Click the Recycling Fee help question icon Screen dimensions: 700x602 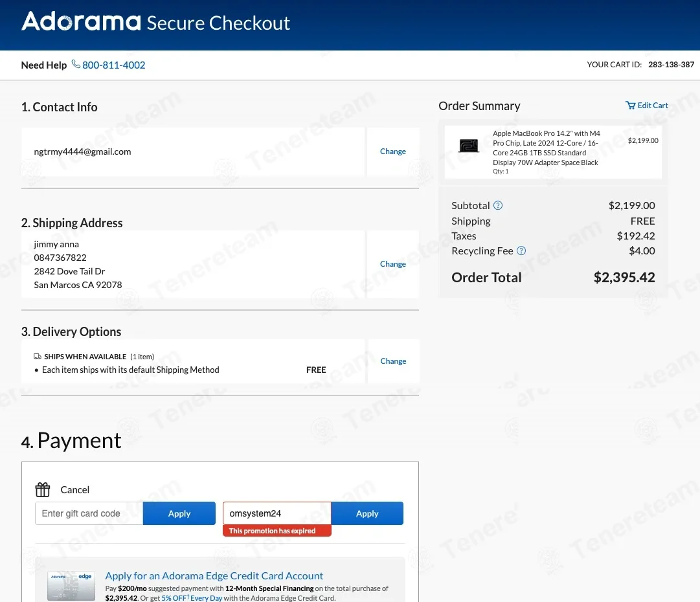coord(521,251)
